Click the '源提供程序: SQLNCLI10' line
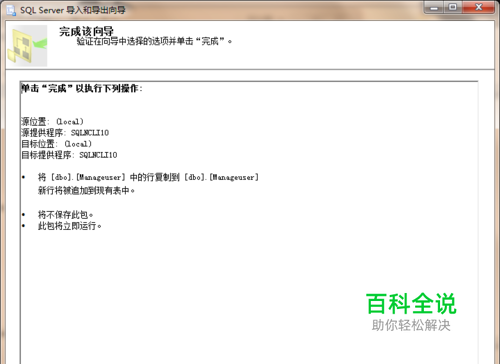The height and width of the screenshot is (364, 500). coord(65,133)
